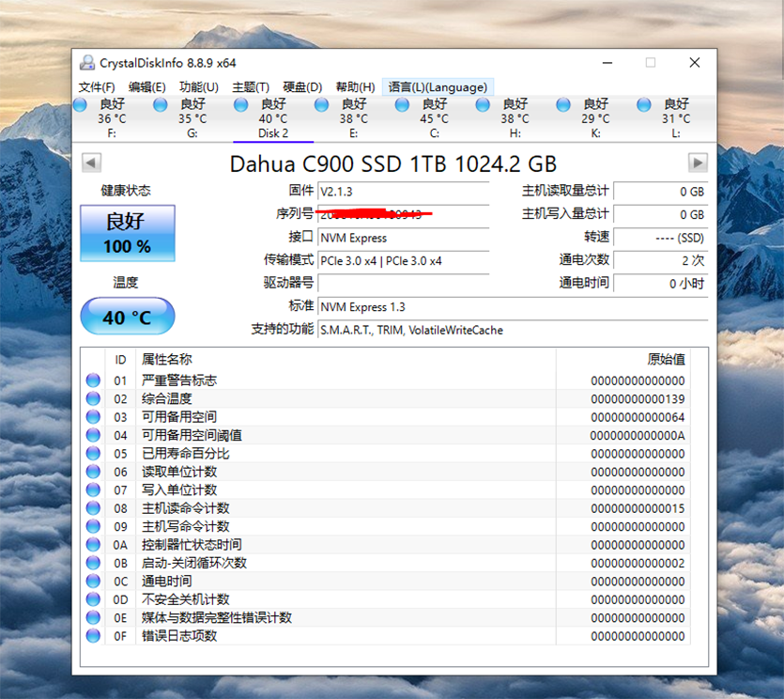Click the status orb for 02 综合温度

coord(93,398)
